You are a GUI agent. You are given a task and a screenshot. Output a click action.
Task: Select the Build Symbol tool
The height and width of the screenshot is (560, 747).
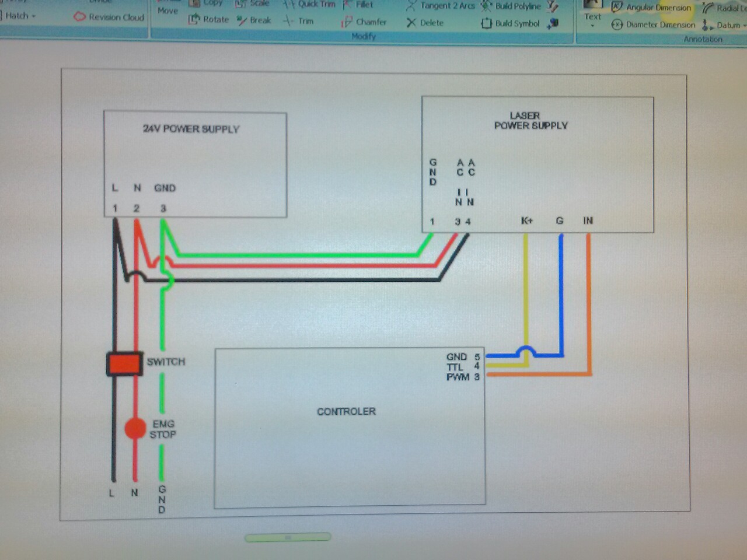[511, 23]
